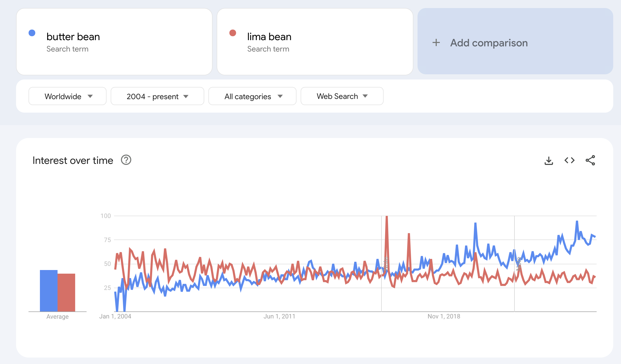Download the Interest over time data
Viewport: 621px width, 364px height.
(549, 160)
